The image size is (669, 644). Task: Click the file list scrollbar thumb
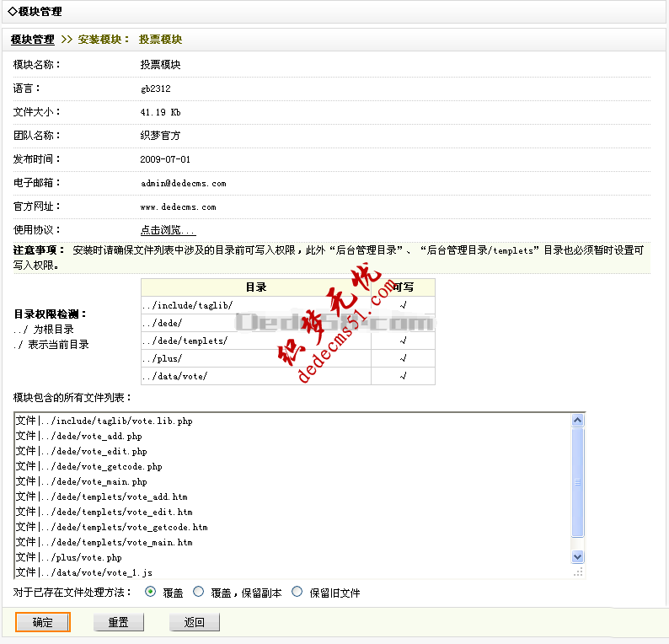[x=578, y=482]
